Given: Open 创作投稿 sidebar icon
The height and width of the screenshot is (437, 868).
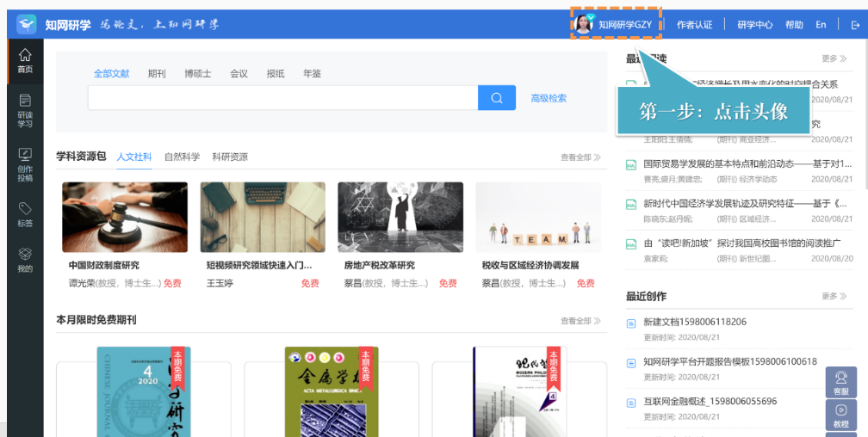Looking at the screenshot, I should point(25,163).
